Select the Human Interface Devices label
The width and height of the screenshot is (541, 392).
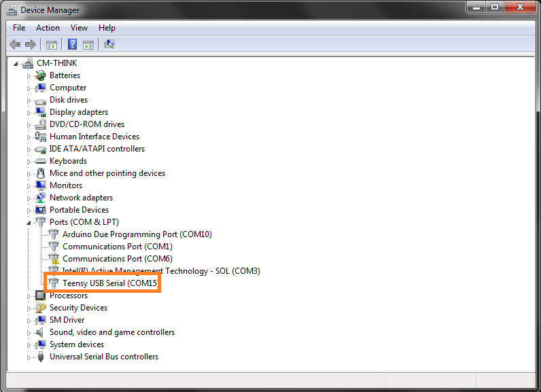tap(94, 137)
